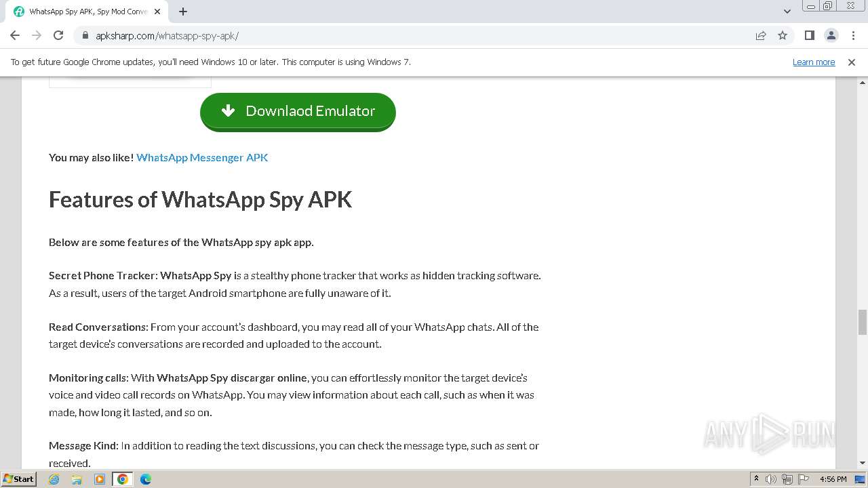Click the Message Kind text
Screen dimensions: 868x488
[x=83, y=445]
